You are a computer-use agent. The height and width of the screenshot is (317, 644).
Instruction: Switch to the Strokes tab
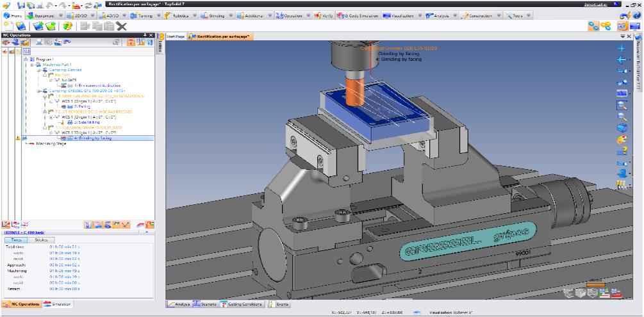point(42,240)
